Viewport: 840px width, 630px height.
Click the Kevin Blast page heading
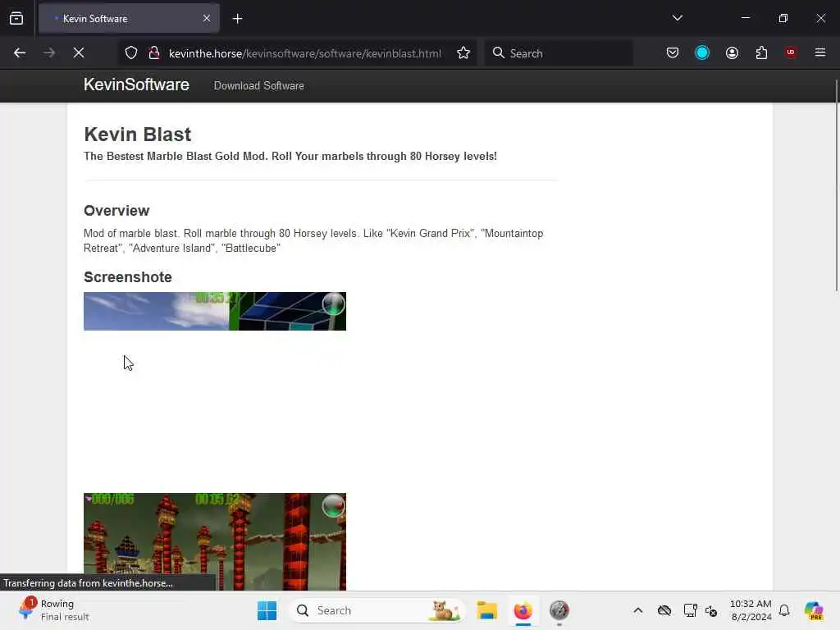click(x=137, y=134)
